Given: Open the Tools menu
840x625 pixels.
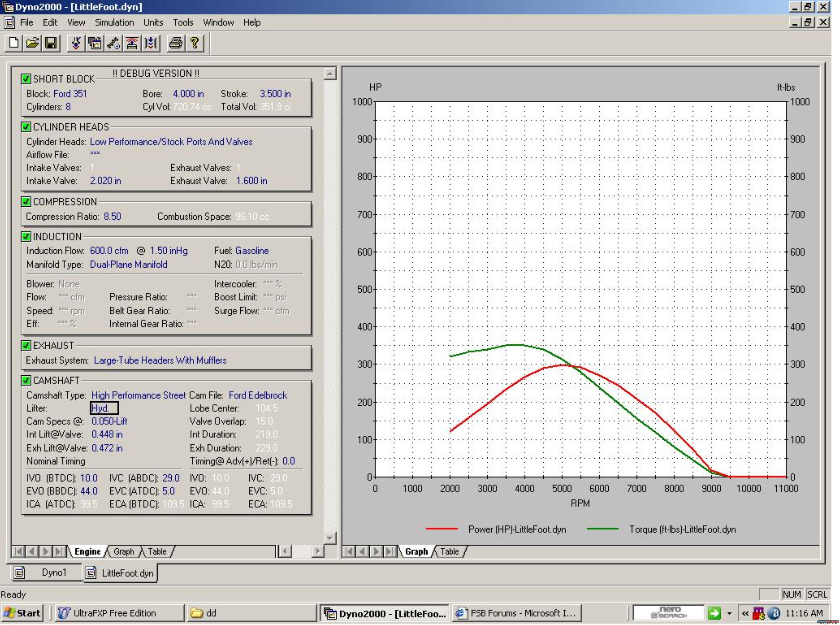Looking at the screenshot, I should 183,23.
